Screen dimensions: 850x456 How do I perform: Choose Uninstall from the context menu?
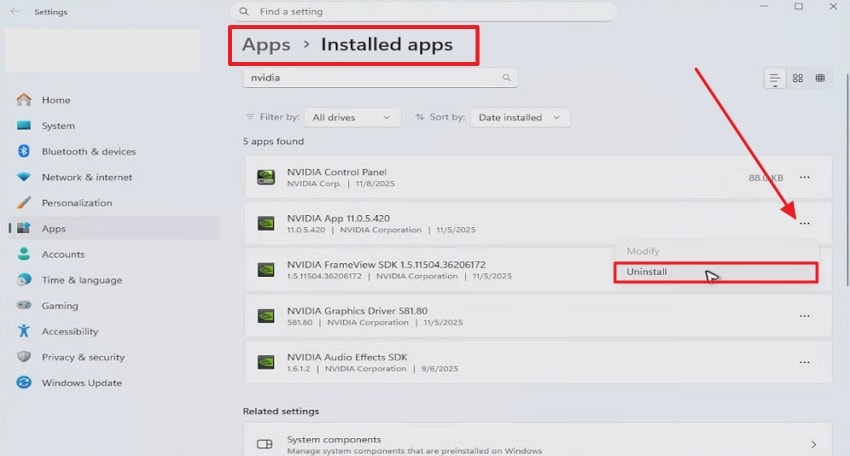click(x=716, y=272)
